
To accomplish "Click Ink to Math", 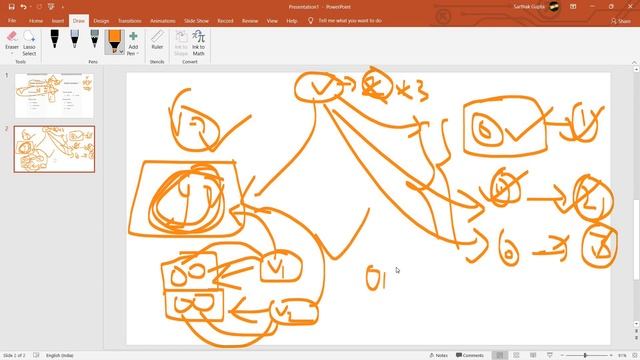I will click(x=198, y=43).
